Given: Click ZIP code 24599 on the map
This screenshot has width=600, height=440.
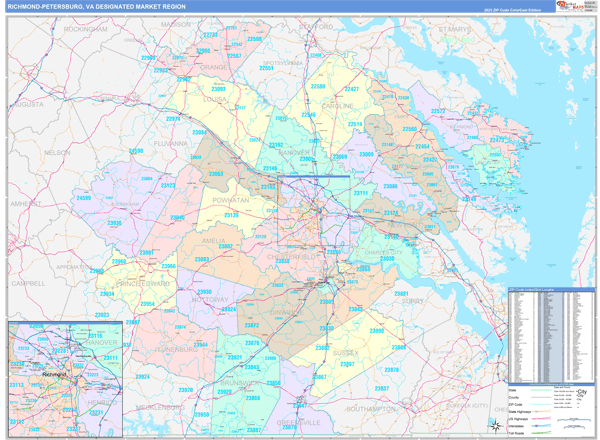Looking at the screenshot, I should click(x=84, y=198).
